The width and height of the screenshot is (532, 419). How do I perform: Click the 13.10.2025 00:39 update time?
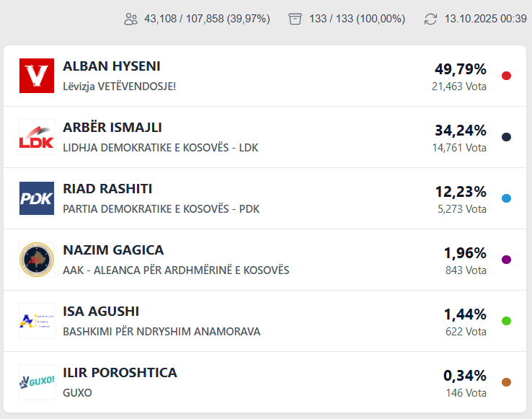click(x=485, y=19)
